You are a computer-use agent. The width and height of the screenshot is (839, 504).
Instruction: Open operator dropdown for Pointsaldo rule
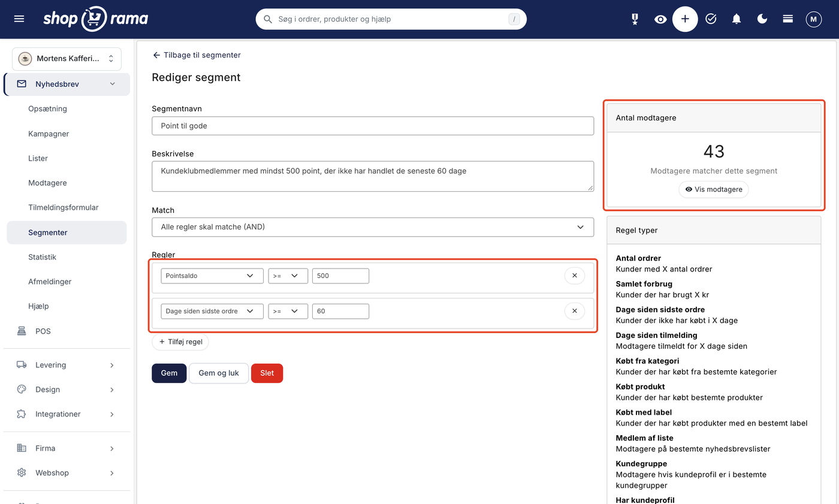288,276
